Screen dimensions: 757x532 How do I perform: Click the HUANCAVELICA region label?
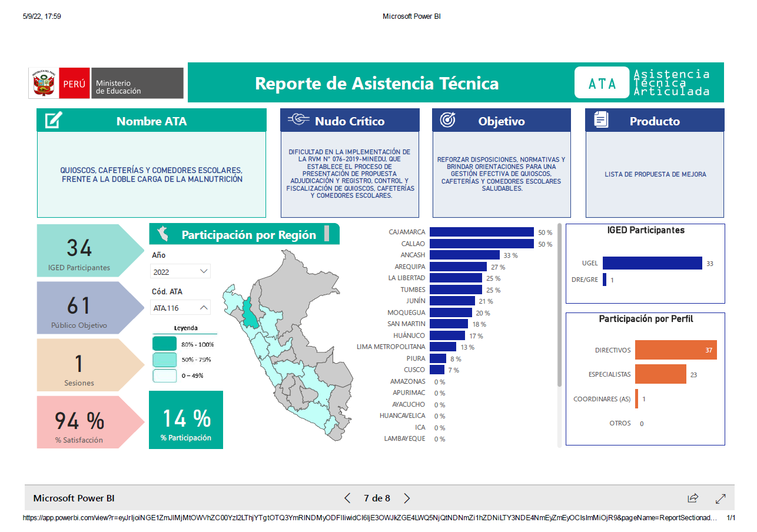tap(403, 415)
